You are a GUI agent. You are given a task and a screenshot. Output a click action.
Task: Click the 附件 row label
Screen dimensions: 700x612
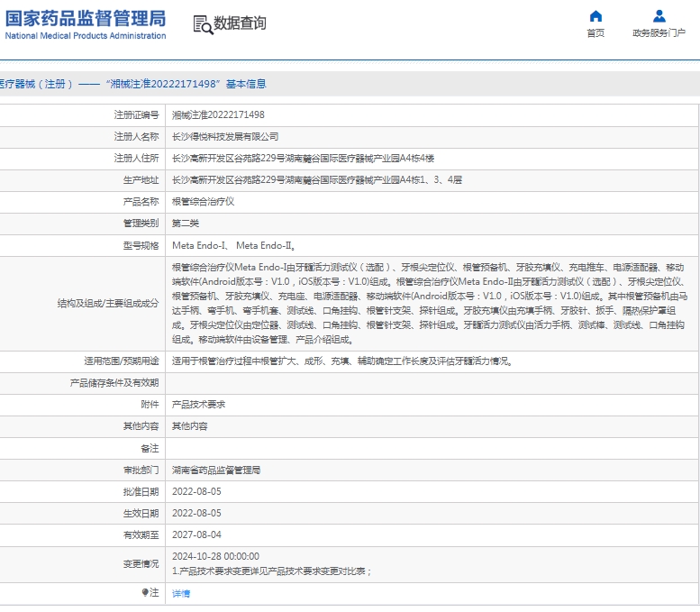click(150, 405)
